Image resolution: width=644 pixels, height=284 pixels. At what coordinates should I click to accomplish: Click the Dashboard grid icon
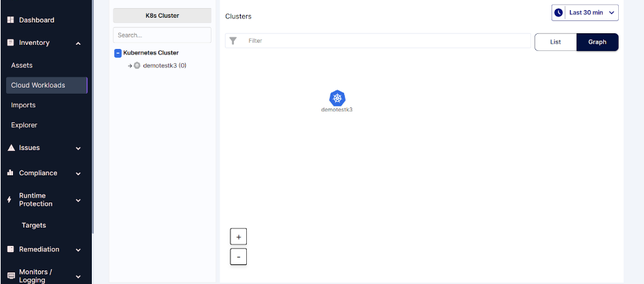[x=11, y=20]
